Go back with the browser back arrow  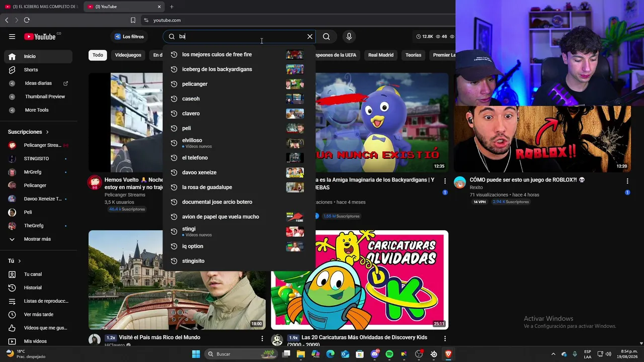tap(7, 20)
